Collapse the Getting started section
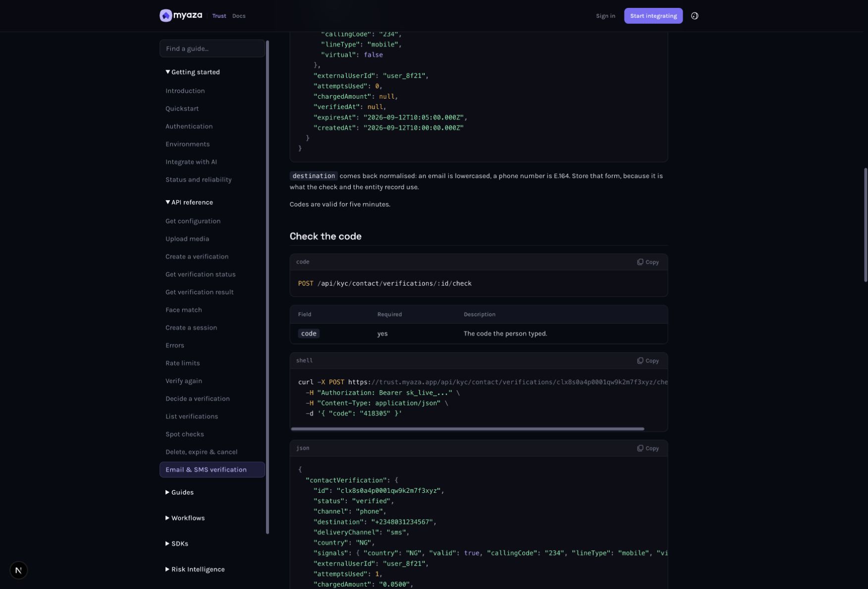This screenshot has height=589, width=868. pyautogui.click(x=193, y=72)
